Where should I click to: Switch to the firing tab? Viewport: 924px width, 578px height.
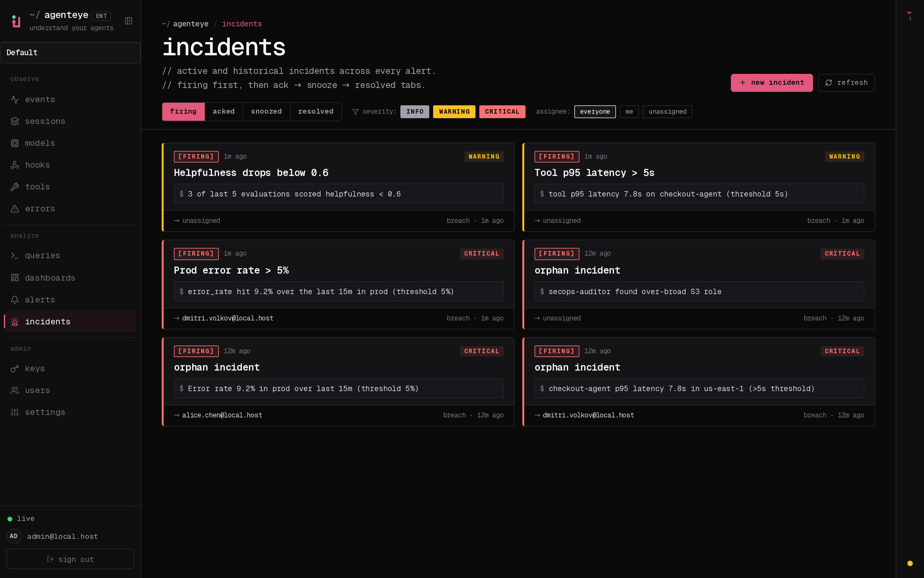coord(183,112)
